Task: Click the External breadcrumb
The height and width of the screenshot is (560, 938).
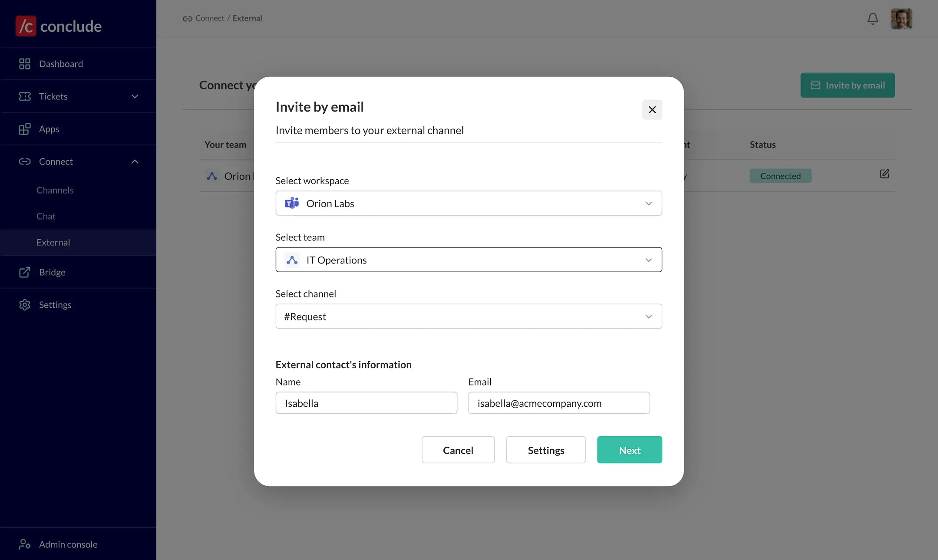Action: point(247,18)
